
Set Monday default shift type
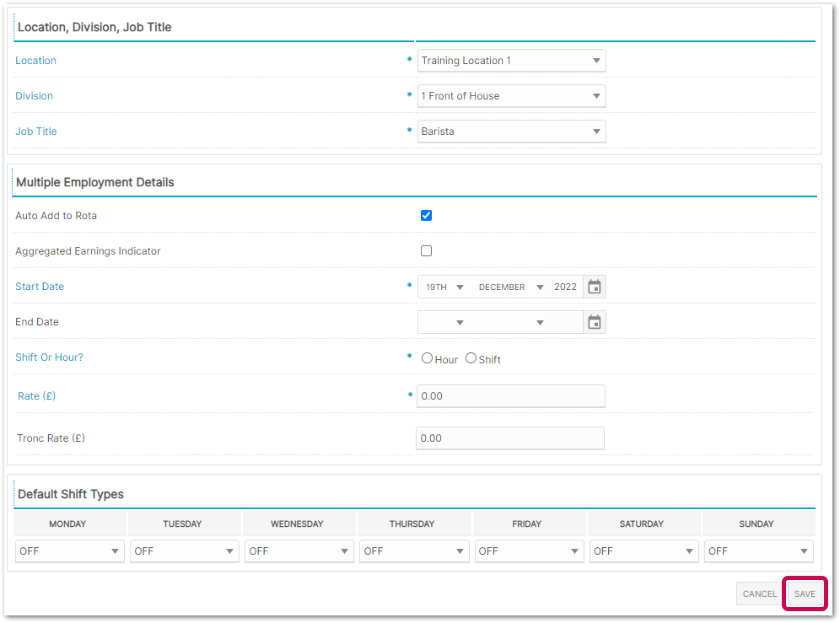[69, 551]
